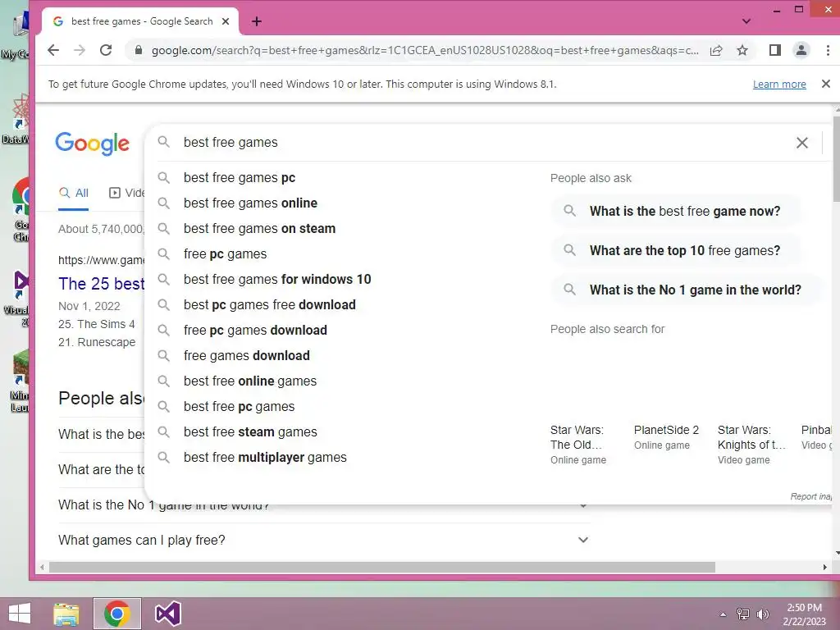
Task: Switch to Chrome in taskbar
Action: [x=117, y=614]
